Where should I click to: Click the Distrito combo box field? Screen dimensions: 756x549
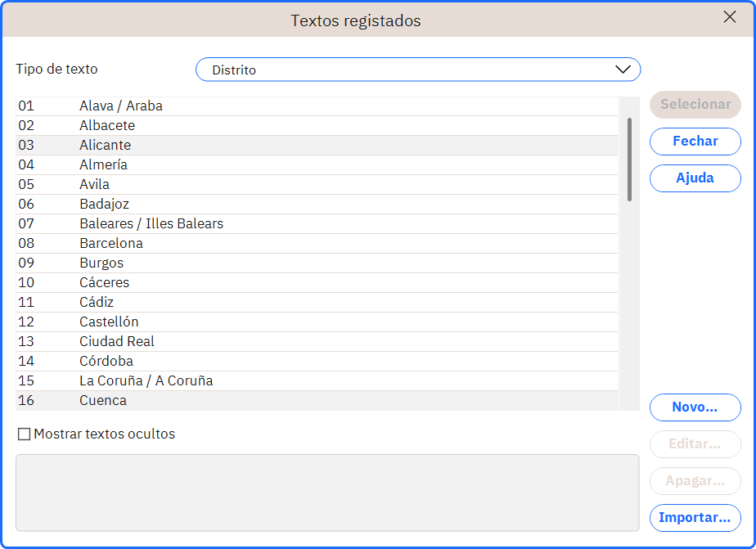pos(418,70)
